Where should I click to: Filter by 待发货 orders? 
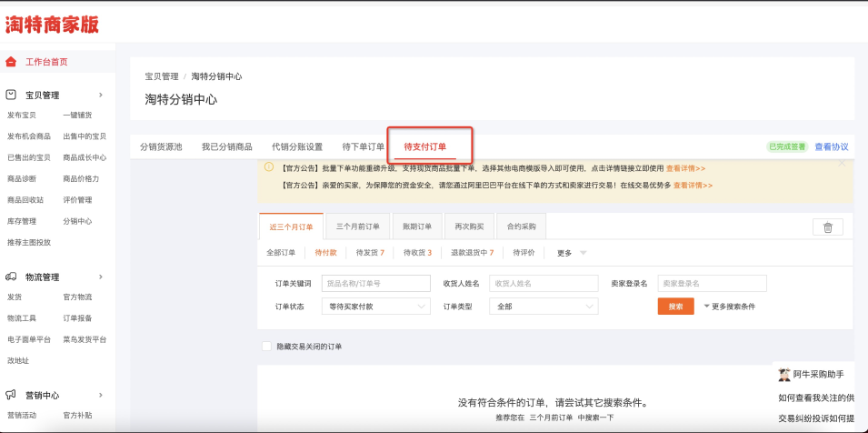pyautogui.click(x=370, y=253)
